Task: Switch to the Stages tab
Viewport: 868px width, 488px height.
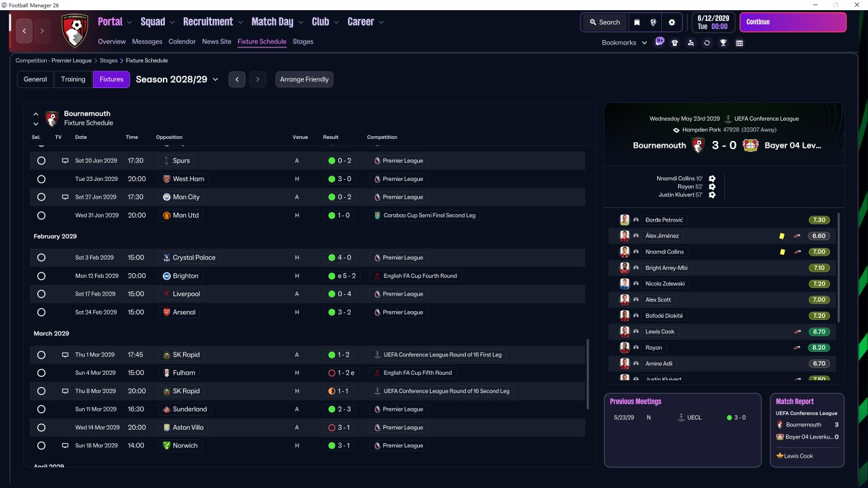Action: (x=303, y=41)
